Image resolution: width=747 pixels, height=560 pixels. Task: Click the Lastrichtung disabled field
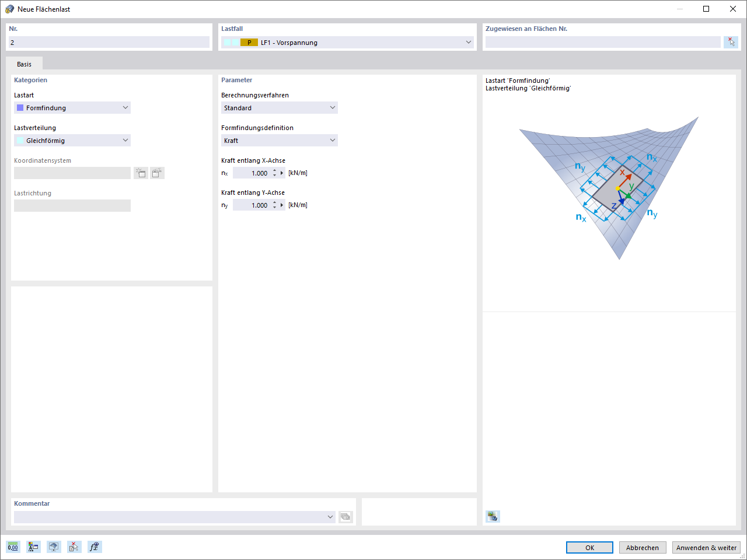pyautogui.click(x=72, y=205)
